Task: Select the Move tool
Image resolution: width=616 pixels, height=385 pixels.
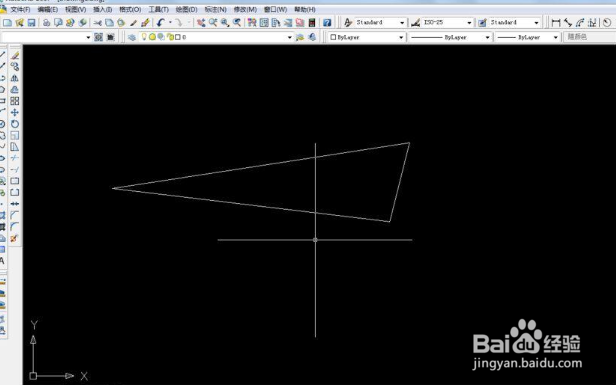Action: 15,112
